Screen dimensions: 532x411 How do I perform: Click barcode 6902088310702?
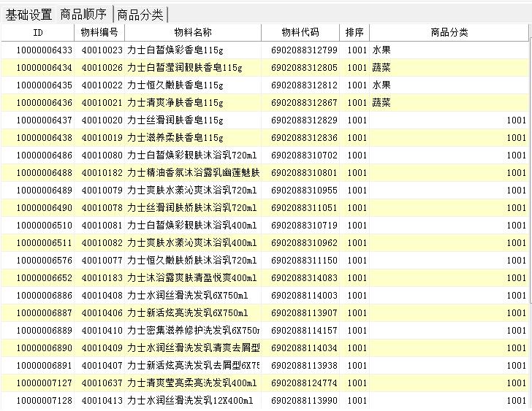(x=304, y=155)
